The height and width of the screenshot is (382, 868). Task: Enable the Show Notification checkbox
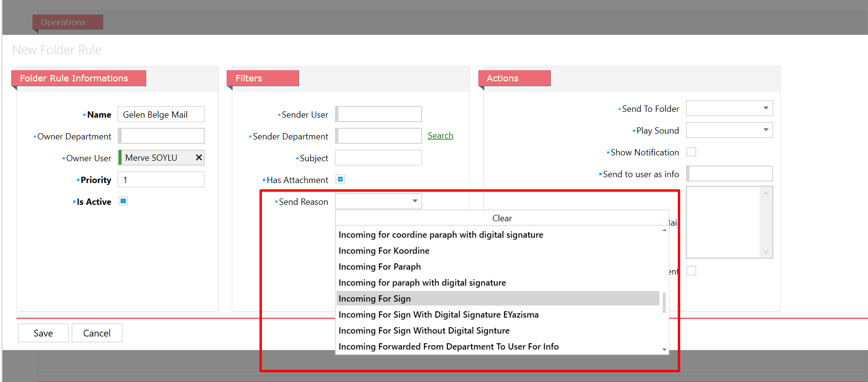tap(691, 152)
